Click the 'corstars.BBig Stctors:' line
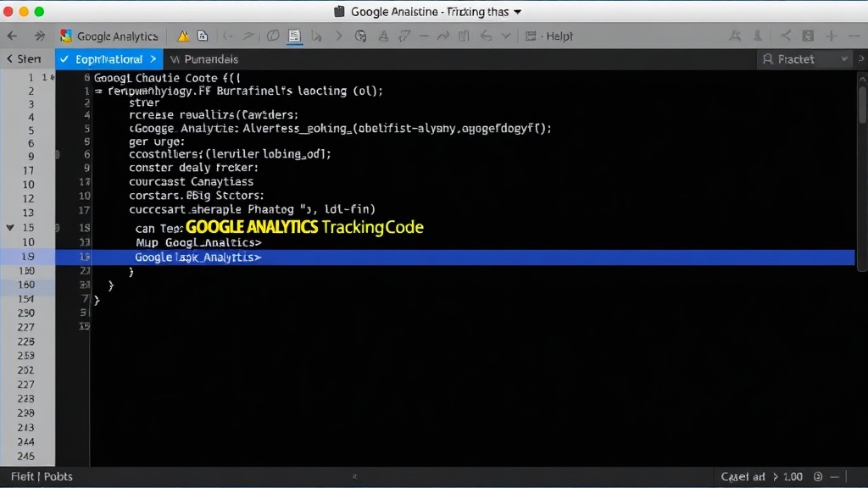 [197, 196]
